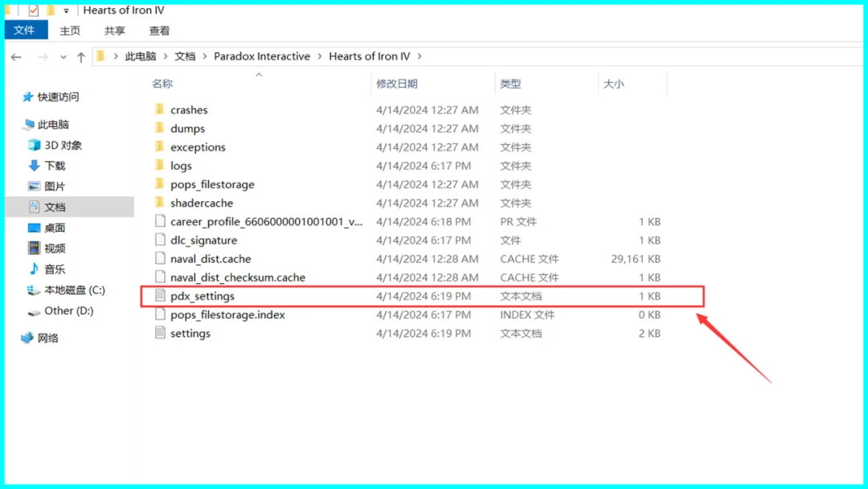This screenshot has height=489, width=868.
Task: Open the 文件 File menu tab
Action: click(x=25, y=31)
